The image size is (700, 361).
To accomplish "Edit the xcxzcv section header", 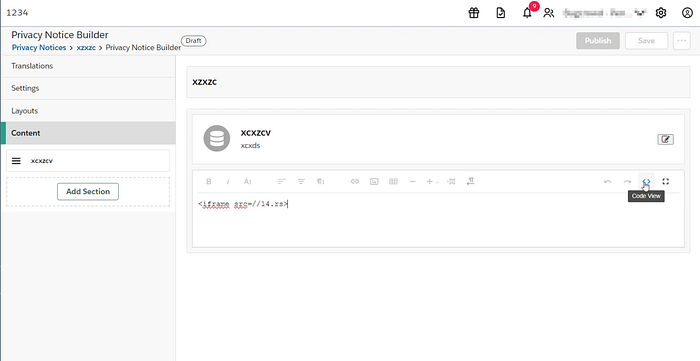I will coord(666,139).
